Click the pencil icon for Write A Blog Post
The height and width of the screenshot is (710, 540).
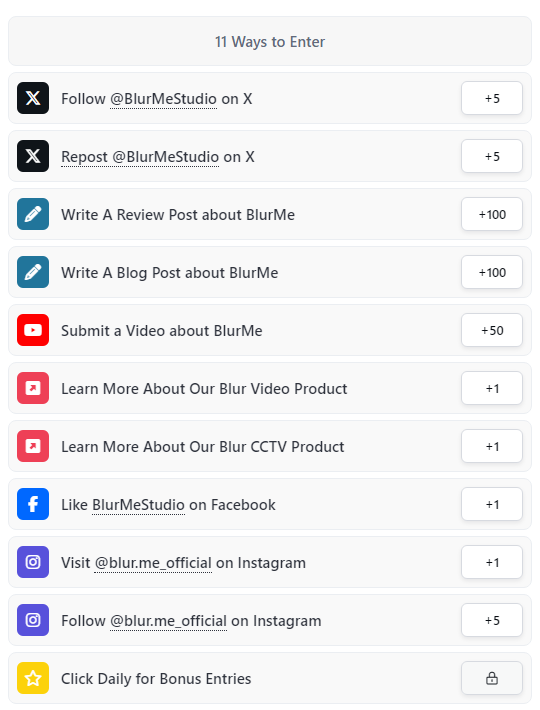pos(33,272)
